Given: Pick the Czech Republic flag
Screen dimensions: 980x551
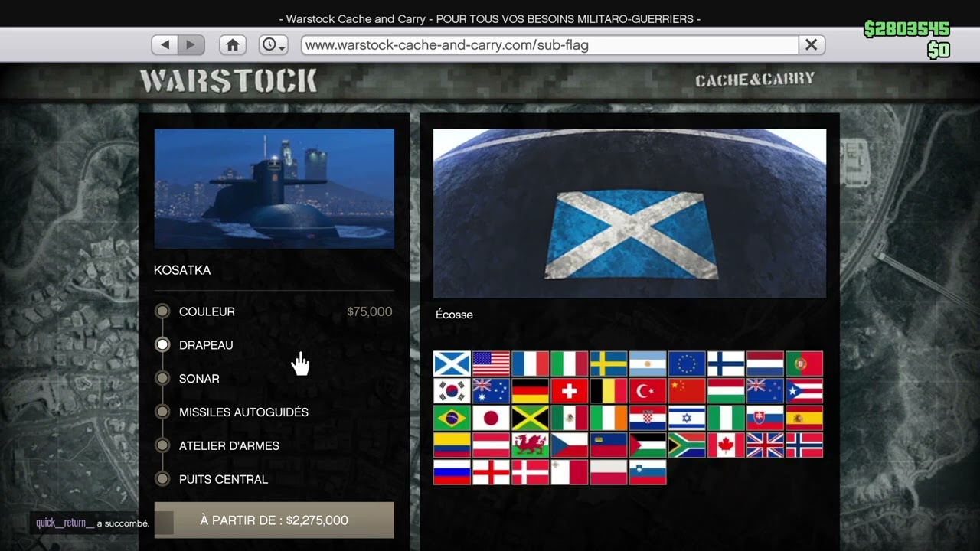Looking at the screenshot, I should tap(569, 445).
